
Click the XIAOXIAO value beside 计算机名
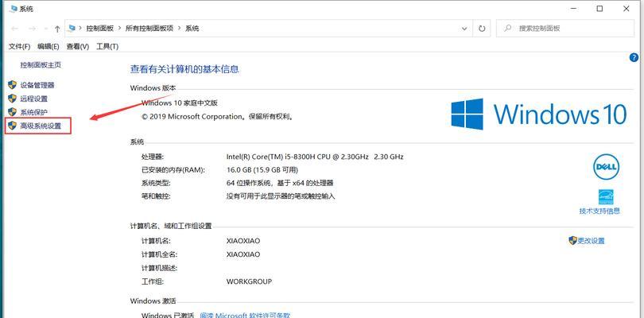click(243, 241)
